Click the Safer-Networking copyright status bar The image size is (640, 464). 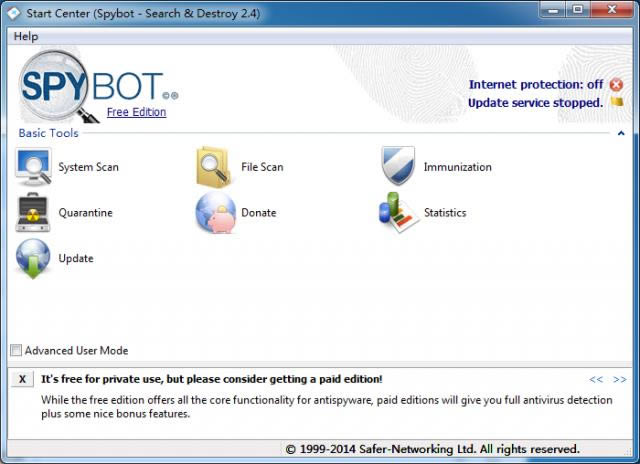pos(433,449)
